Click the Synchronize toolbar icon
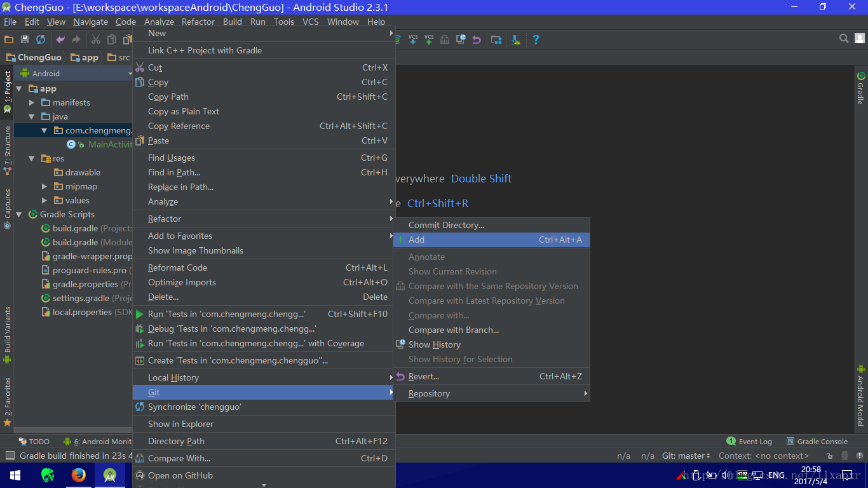 tap(41, 39)
